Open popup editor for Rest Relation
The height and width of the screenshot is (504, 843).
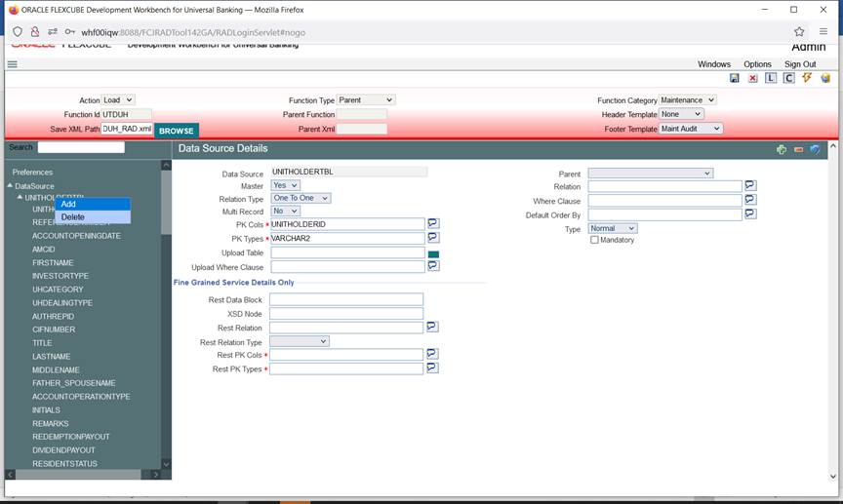[x=432, y=327]
